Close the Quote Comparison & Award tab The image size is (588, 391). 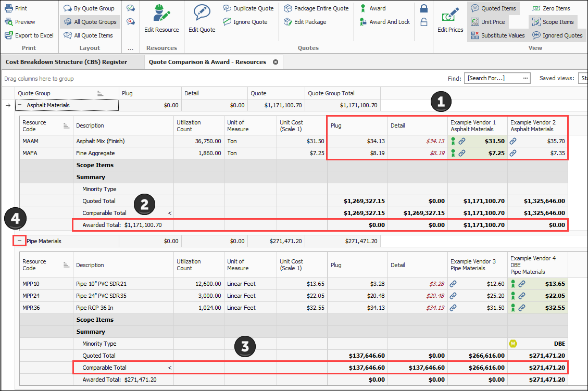[276, 62]
